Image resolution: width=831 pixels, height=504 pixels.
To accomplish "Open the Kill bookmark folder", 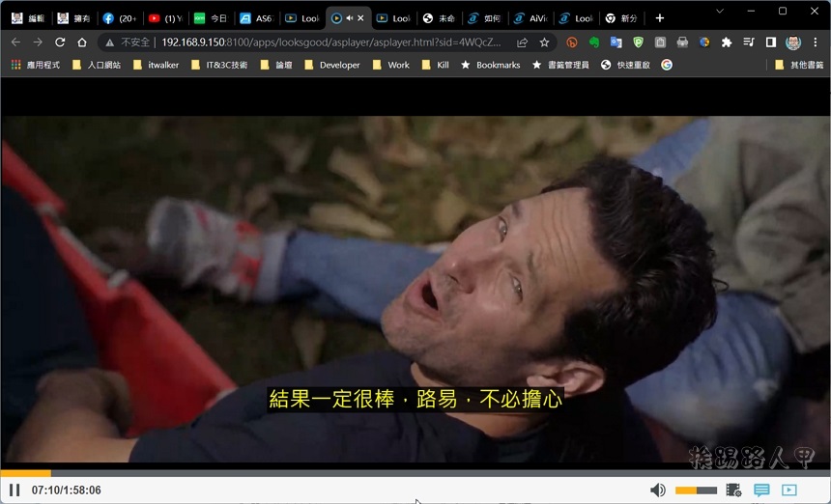I will [436, 65].
